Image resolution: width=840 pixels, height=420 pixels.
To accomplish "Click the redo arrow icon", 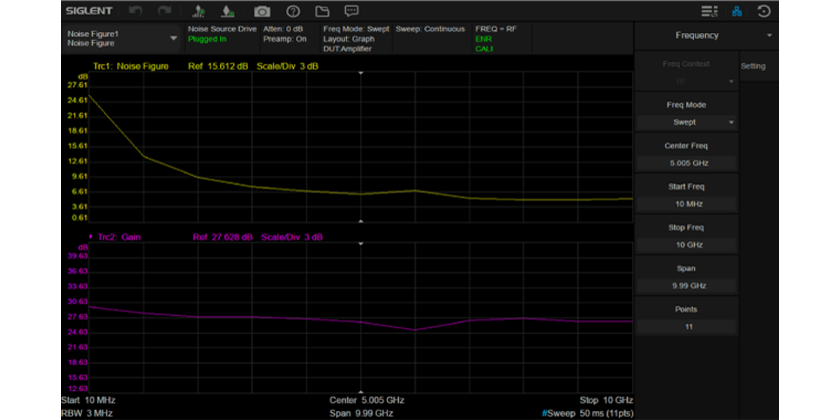I will (x=164, y=11).
